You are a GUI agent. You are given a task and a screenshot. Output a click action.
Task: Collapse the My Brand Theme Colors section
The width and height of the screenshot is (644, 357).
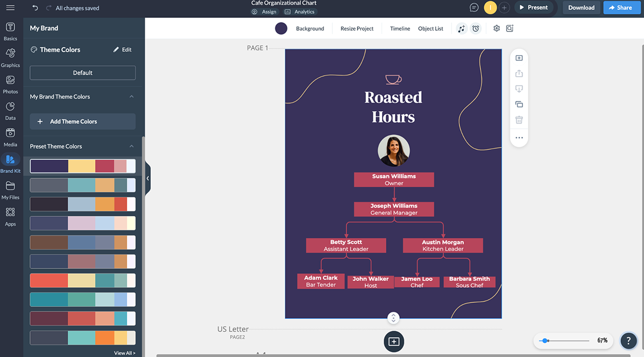pos(131,97)
